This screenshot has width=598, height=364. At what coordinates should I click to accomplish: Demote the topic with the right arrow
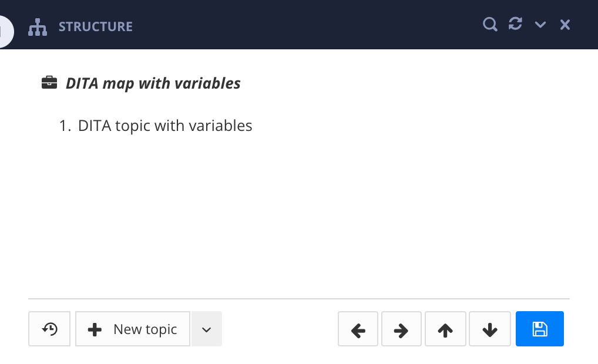point(401,329)
